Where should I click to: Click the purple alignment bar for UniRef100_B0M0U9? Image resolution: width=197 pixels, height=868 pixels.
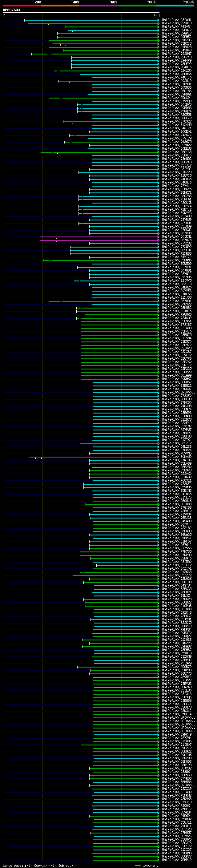94,457
